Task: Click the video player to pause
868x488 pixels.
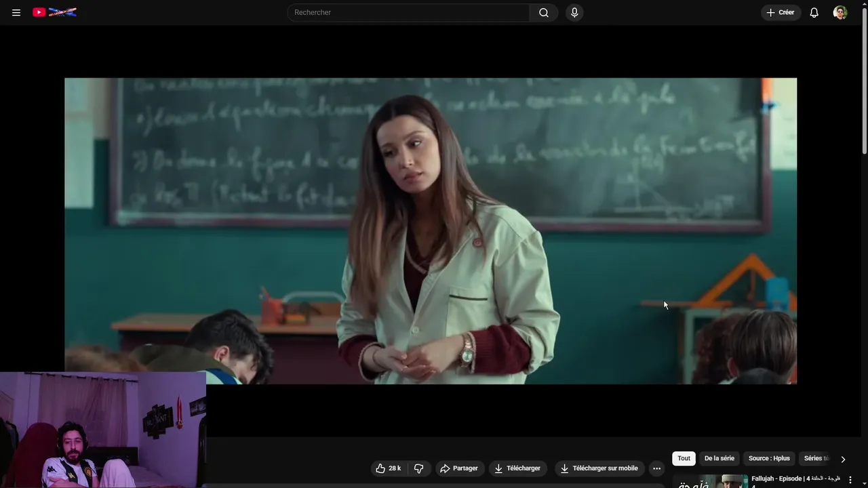Action: 431,230
